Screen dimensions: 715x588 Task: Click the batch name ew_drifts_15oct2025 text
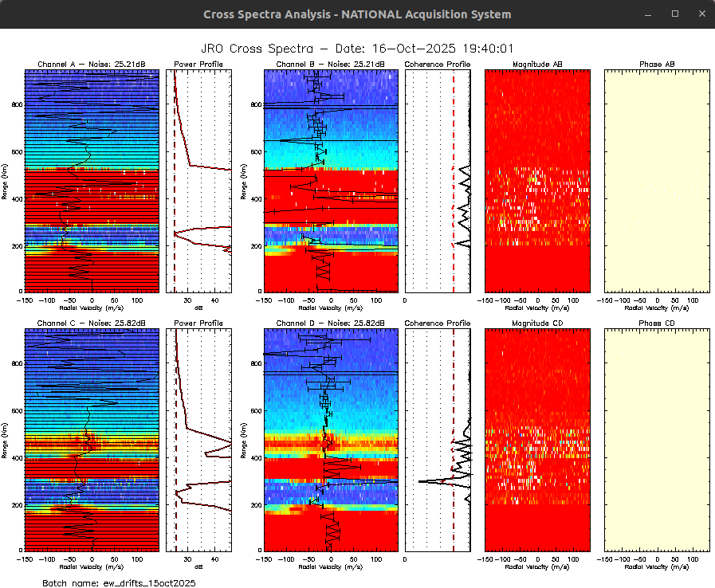(x=118, y=583)
